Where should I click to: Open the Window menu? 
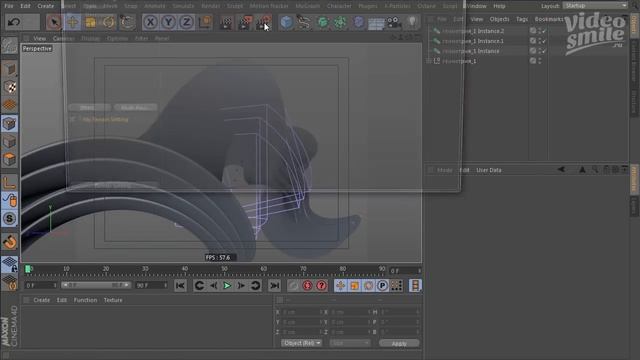click(476, 6)
